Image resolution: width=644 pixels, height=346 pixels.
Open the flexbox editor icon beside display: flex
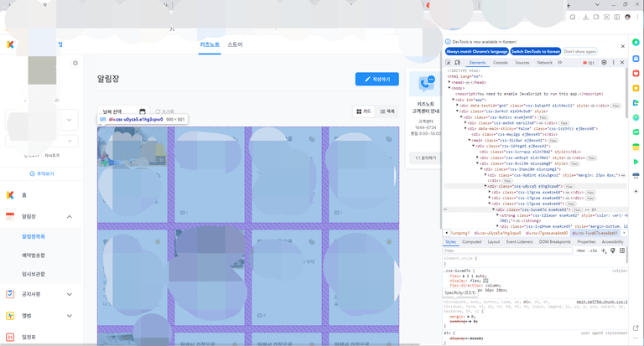pos(486,281)
